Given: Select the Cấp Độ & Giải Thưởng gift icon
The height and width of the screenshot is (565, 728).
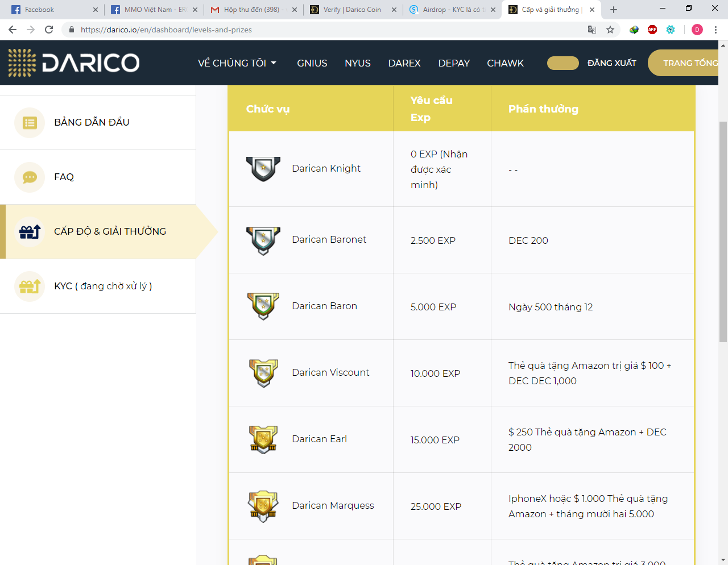Looking at the screenshot, I should tap(30, 232).
